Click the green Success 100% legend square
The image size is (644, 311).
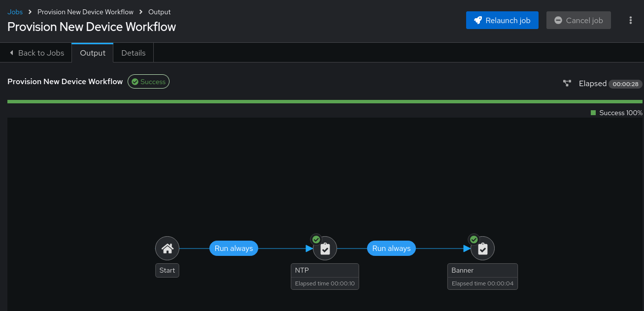pyautogui.click(x=593, y=113)
